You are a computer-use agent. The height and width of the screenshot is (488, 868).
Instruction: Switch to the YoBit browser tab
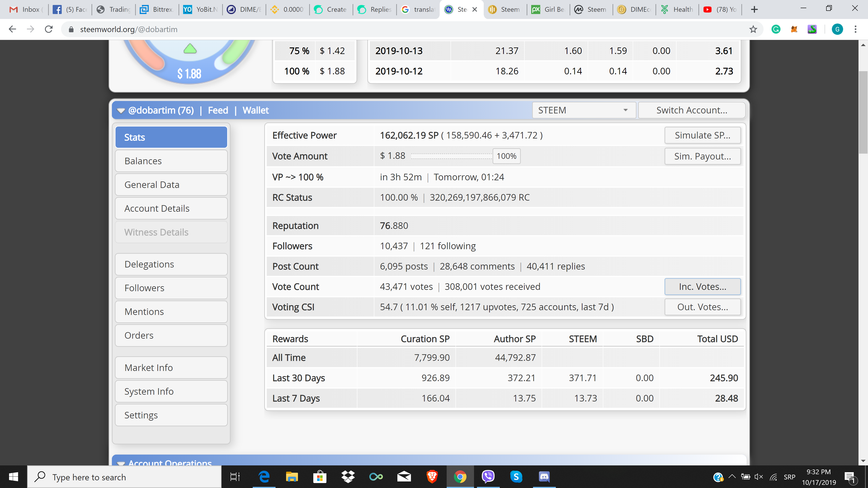(x=201, y=9)
